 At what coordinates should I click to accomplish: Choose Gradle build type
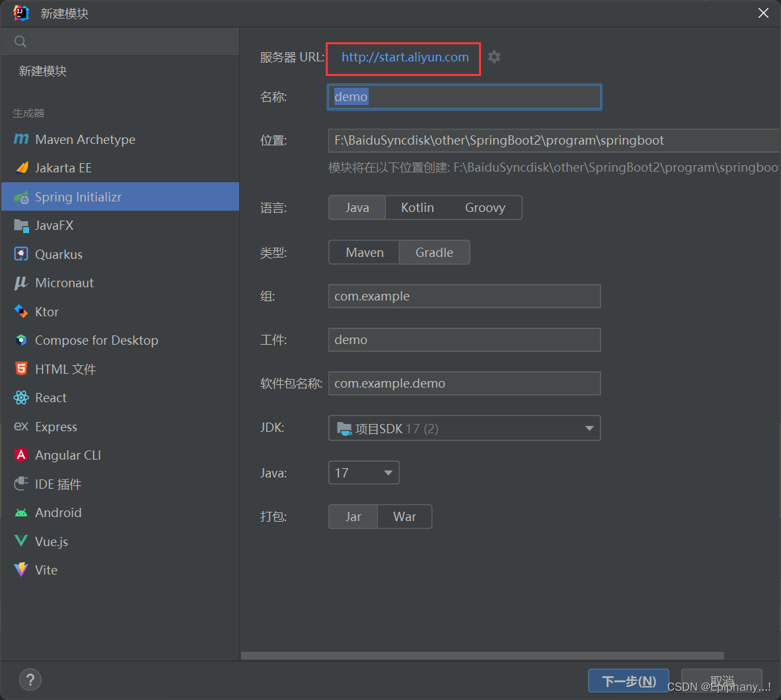click(x=434, y=252)
